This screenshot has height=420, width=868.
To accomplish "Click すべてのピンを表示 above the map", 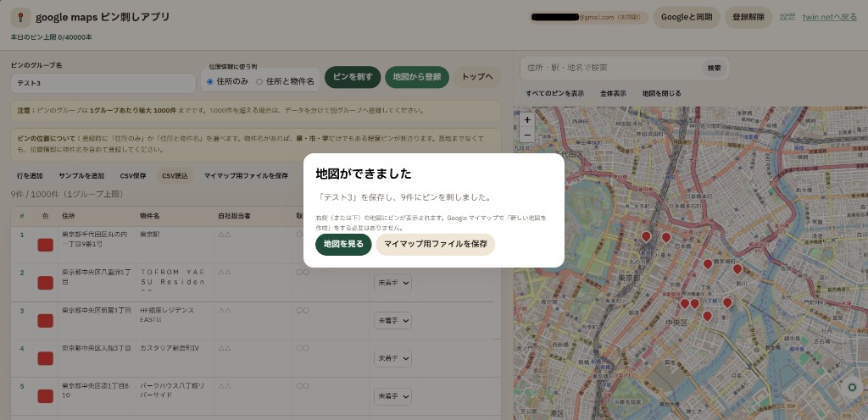I will pos(554,93).
